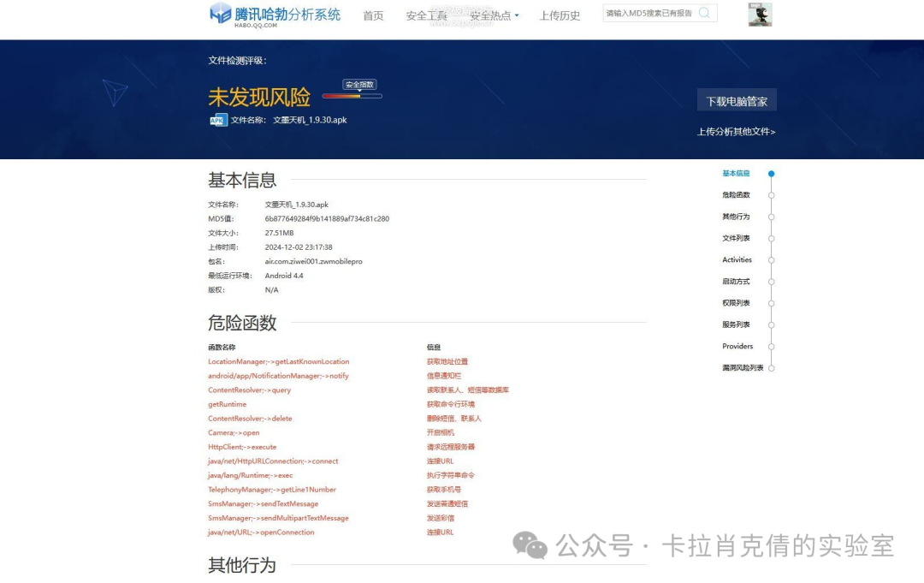Go to 上传历史 page
Viewport: 924px width, 583px height.
(x=560, y=15)
